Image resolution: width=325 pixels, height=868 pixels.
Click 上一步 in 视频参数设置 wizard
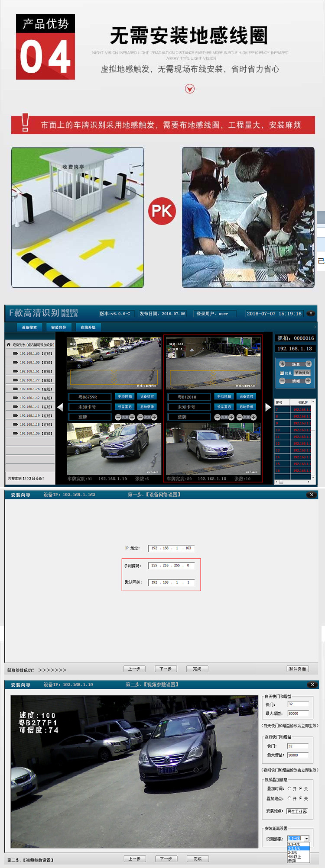(134, 858)
